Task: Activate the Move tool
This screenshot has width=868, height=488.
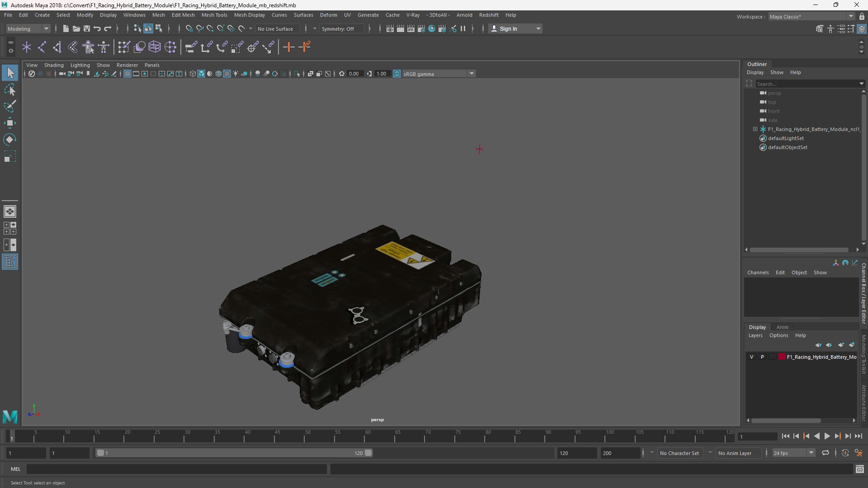Action: click(x=10, y=123)
